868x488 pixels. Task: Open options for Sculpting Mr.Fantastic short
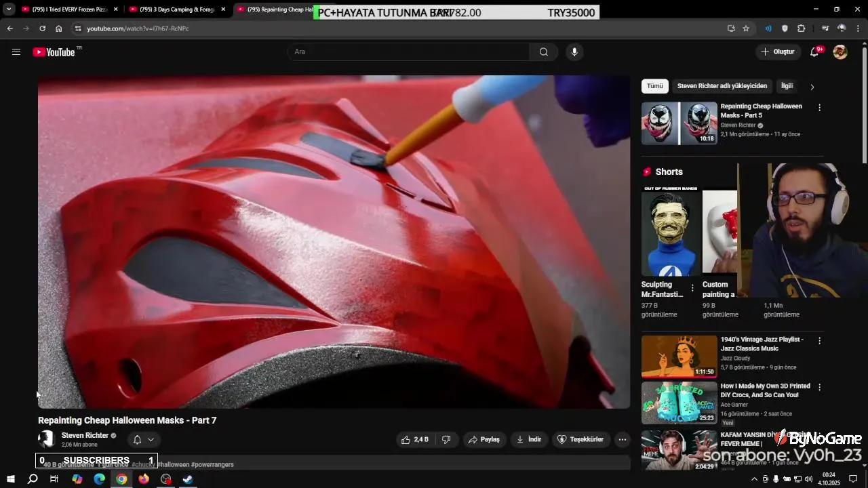(x=692, y=288)
